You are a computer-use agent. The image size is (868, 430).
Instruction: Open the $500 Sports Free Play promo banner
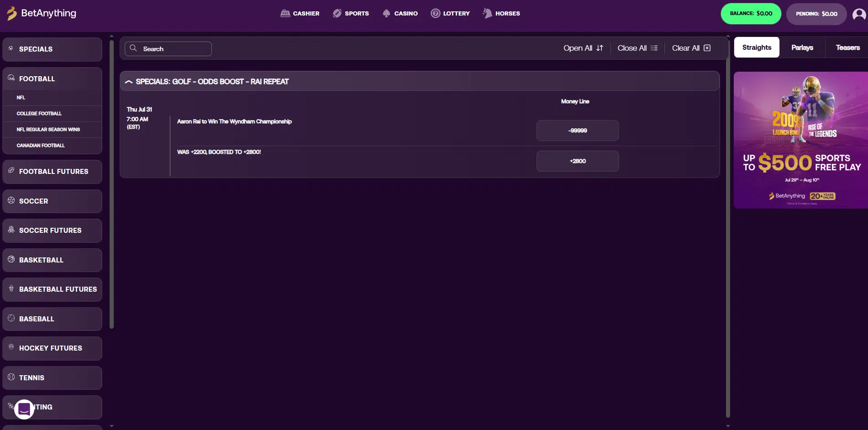pyautogui.click(x=801, y=140)
